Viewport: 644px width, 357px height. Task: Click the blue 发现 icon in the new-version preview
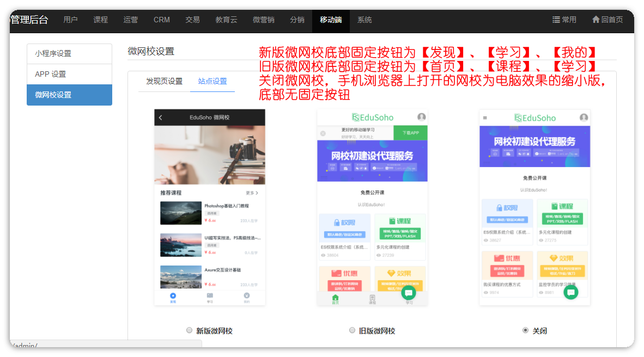[173, 296]
